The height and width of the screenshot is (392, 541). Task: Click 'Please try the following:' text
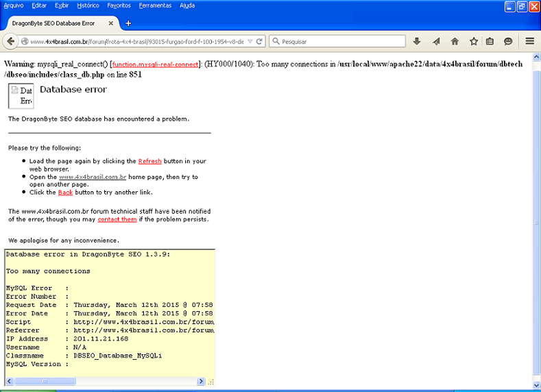point(45,148)
